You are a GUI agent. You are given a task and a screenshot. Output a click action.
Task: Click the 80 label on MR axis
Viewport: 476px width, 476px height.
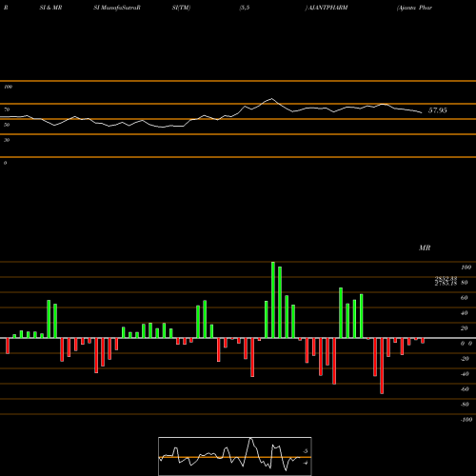point(465,283)
